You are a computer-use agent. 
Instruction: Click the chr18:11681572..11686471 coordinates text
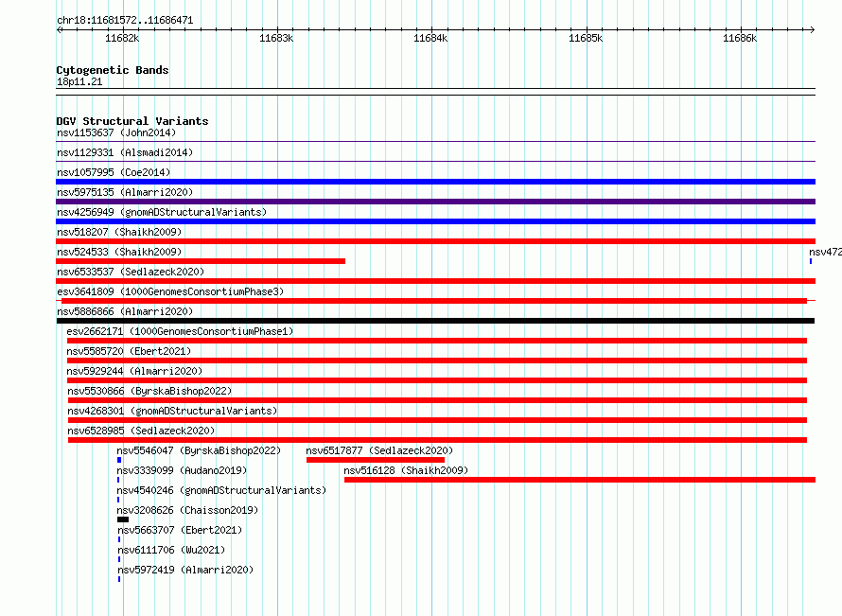click(125, 21)
